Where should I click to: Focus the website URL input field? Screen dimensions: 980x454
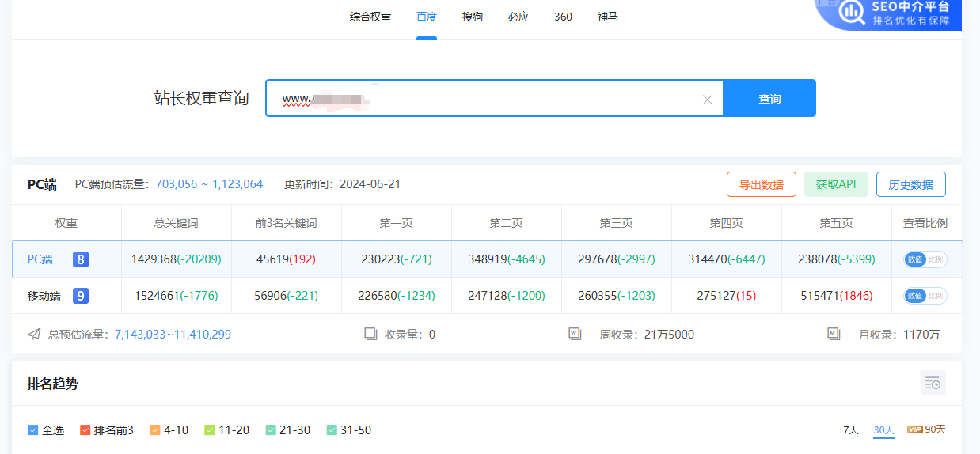pos(494,99)
